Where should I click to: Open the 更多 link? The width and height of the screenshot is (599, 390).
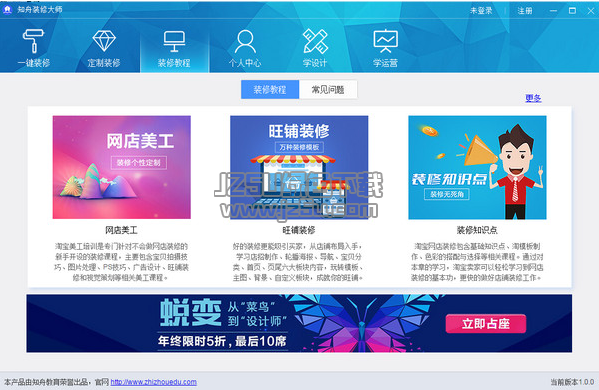(533, 98)
